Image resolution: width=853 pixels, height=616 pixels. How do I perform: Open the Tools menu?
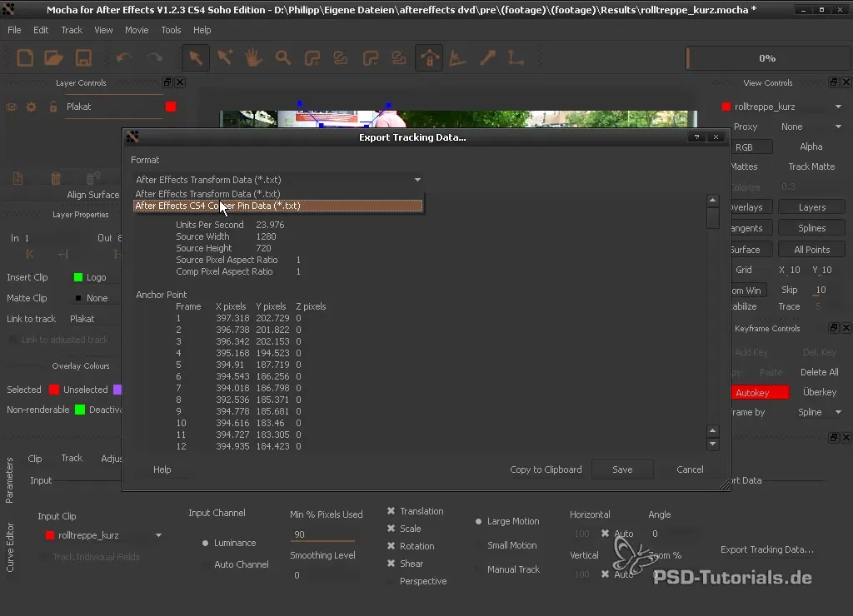(x=171, y=30)
